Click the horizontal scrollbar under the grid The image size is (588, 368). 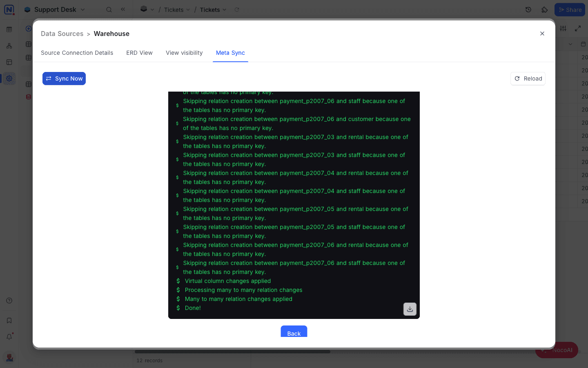(232, 352)
